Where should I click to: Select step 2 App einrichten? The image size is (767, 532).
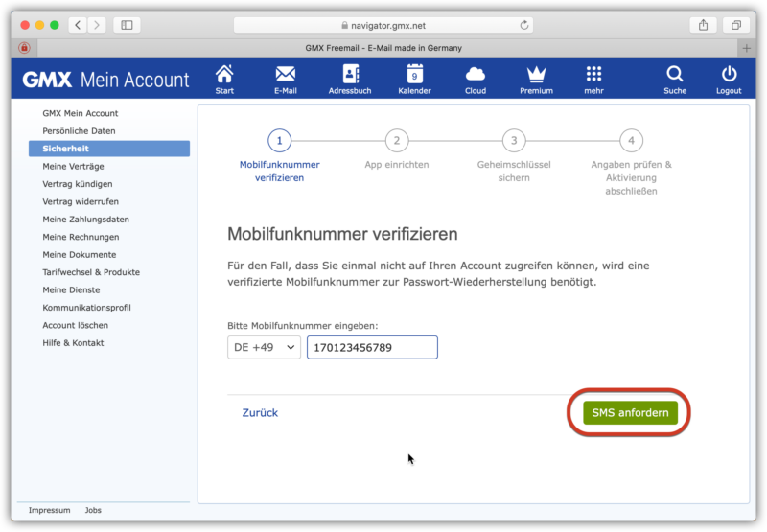[397, 150]
